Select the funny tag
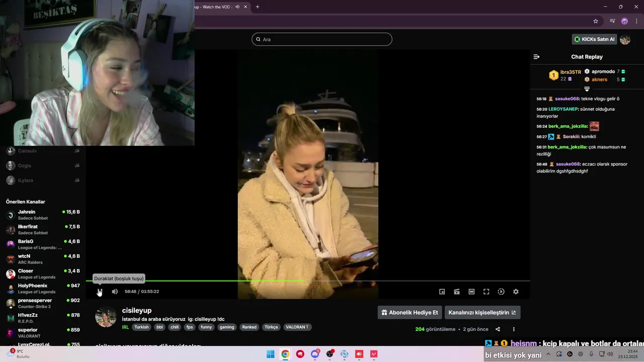 pos(206,327)
